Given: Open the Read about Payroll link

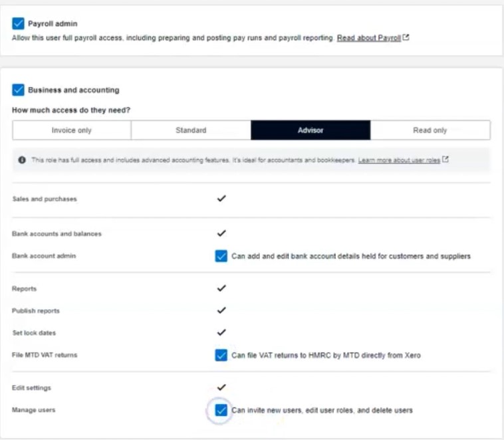Looking at the screenshot, I should click(368, 39).
